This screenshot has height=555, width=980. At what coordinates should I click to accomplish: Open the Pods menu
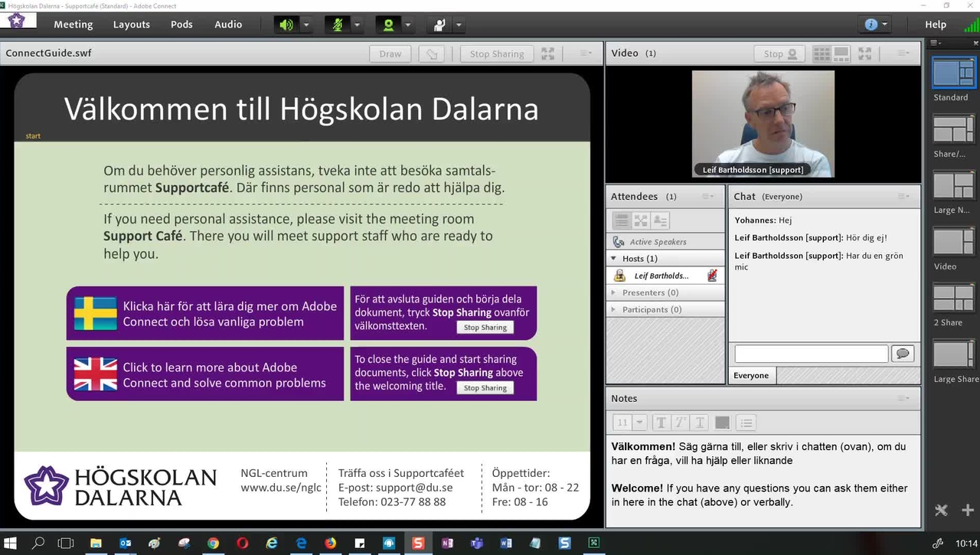point(181,24)
